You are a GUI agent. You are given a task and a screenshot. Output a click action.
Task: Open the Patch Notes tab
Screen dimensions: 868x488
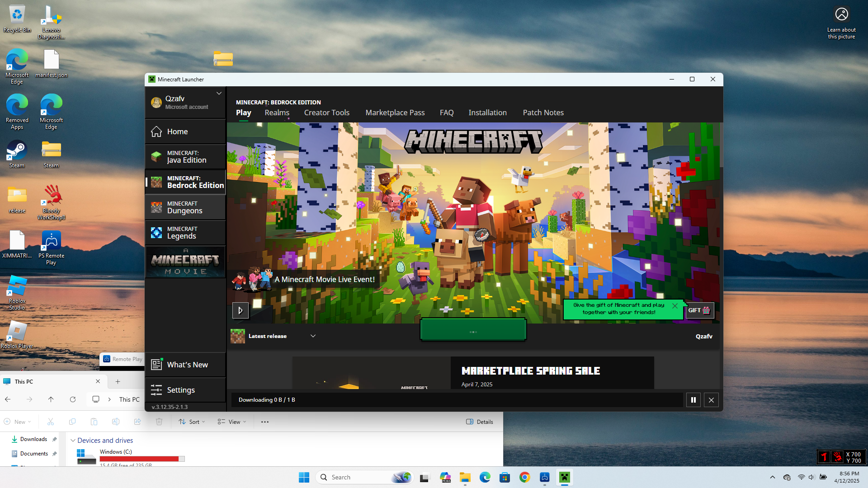click(x=543, y=113)
